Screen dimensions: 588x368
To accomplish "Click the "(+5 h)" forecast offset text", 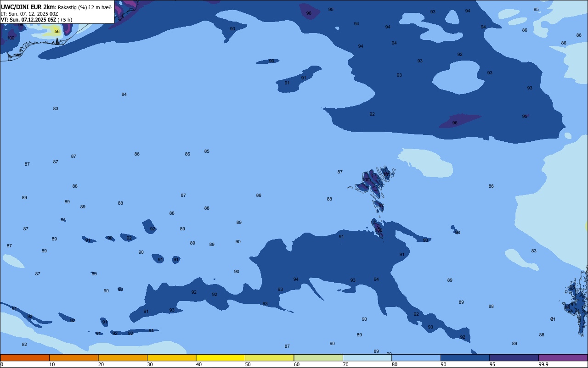I will point(65,20).
